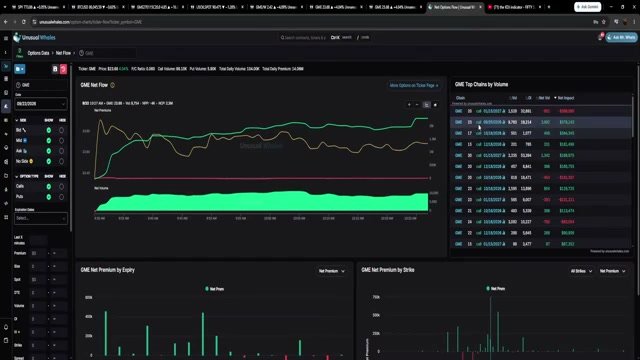Select Hide for Bid side
This screenshot has height=360, width=640.
tap(61, 130)
